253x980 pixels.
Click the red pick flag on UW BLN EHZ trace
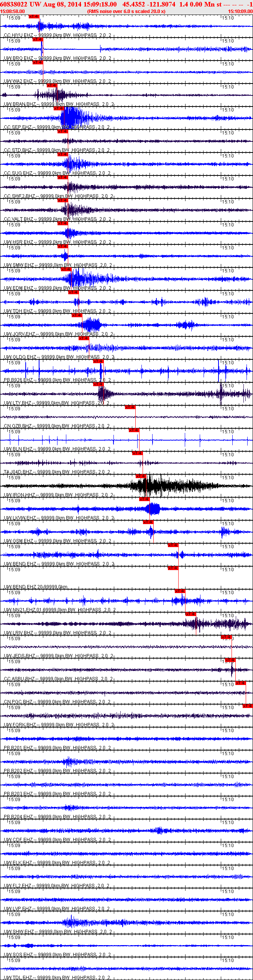pos(133,430)
